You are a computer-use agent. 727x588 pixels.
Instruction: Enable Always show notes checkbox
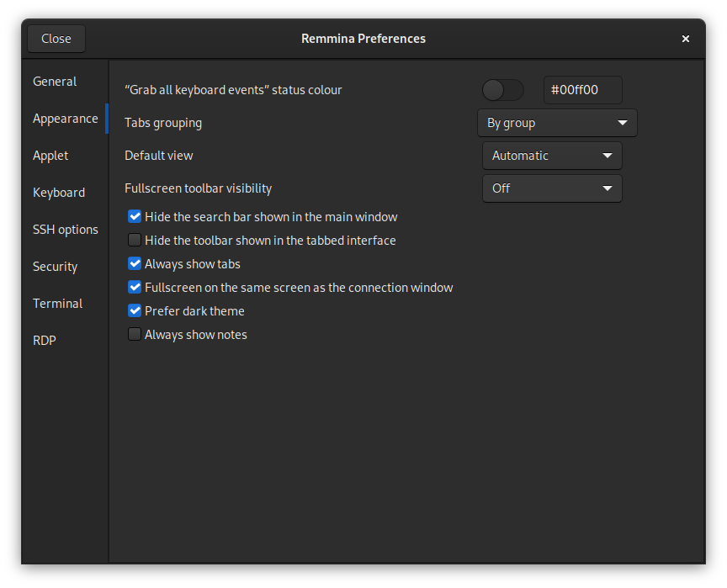[x=135, y=335]
